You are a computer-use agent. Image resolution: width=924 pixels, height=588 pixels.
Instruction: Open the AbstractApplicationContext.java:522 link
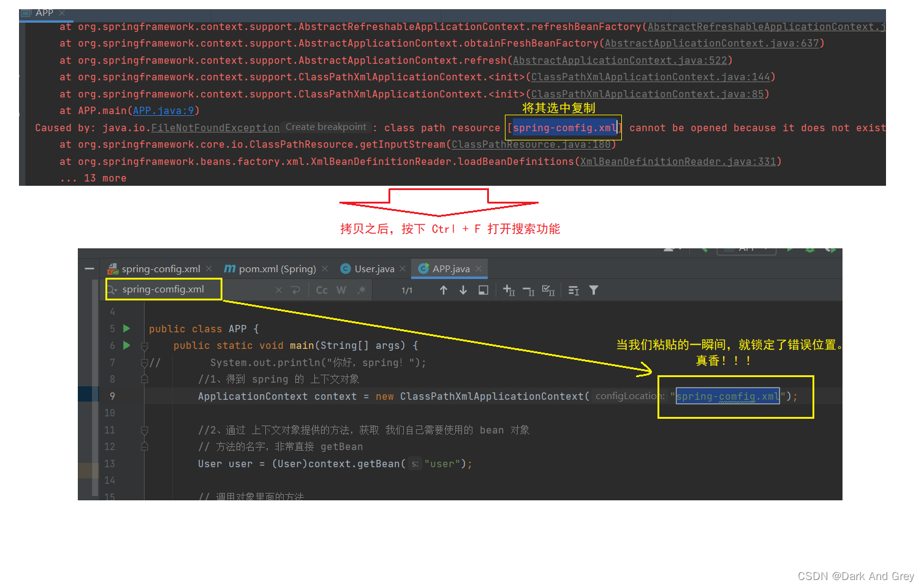(619, 61)
